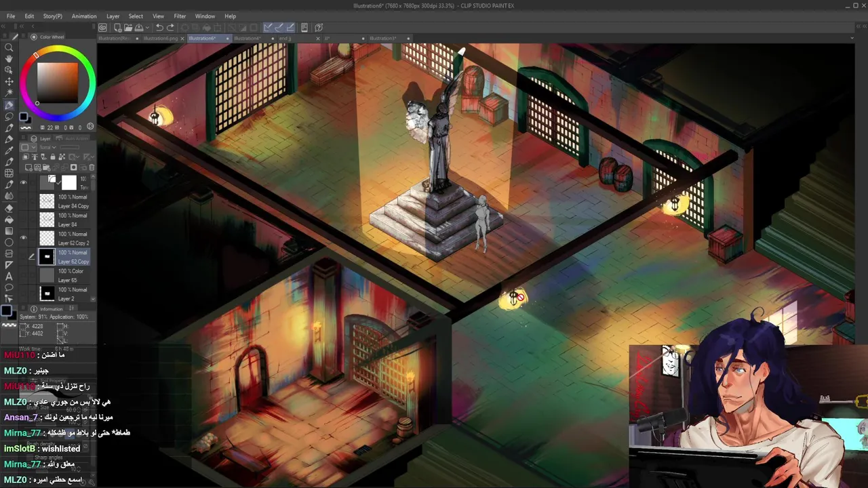Select the Auto select magic wand tool

[9, 94]
